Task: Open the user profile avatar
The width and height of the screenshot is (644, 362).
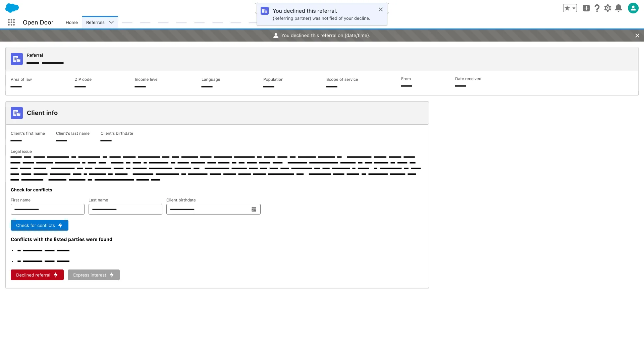Action: tap(633, 8)
